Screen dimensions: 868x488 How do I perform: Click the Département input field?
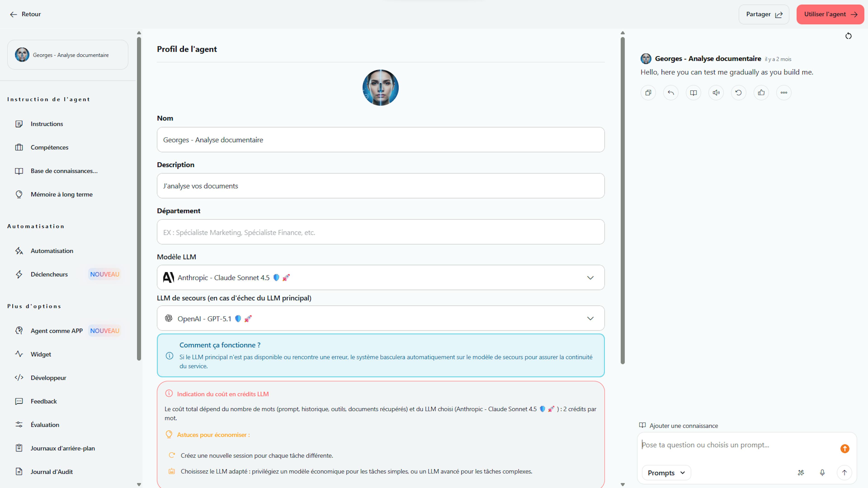tap(380, 232)
